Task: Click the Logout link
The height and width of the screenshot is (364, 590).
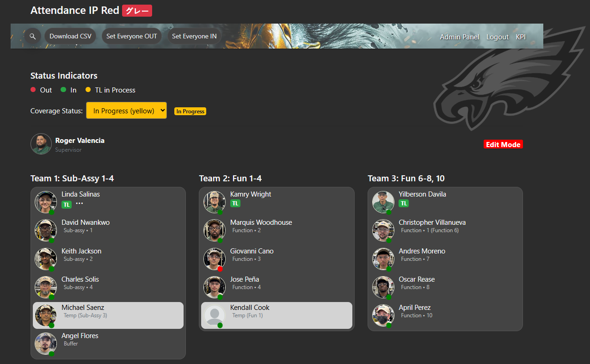Action: (x=497, y=37)
